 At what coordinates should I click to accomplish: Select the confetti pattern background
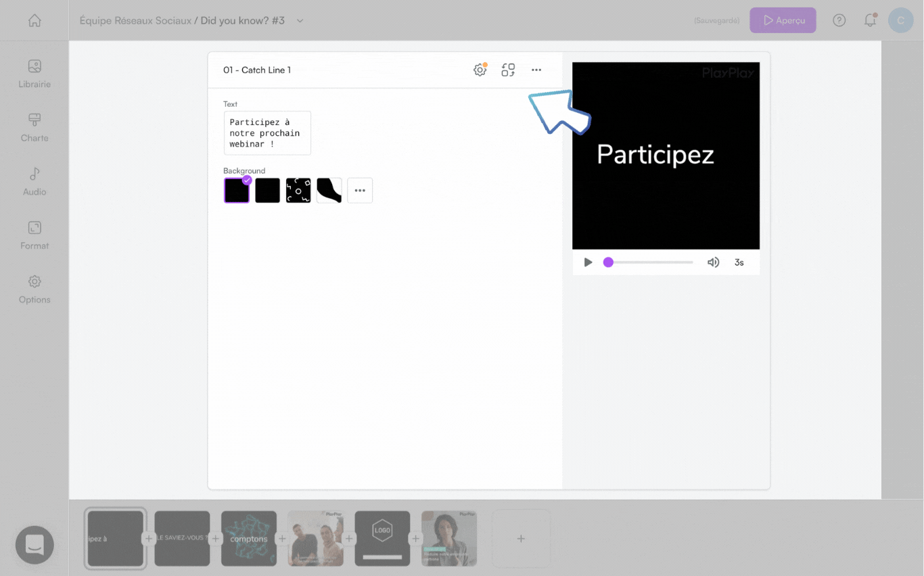point(298,191)
